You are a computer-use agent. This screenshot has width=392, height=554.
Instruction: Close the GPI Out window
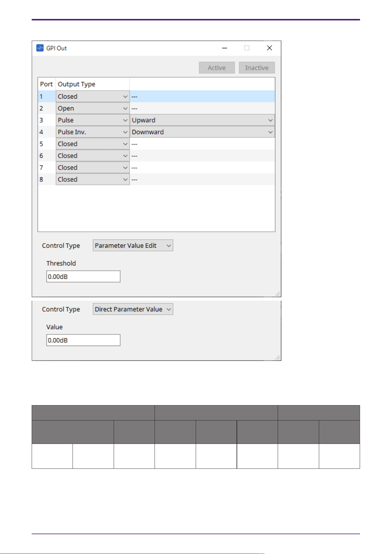pyautogui.click(x=269, y=48)
